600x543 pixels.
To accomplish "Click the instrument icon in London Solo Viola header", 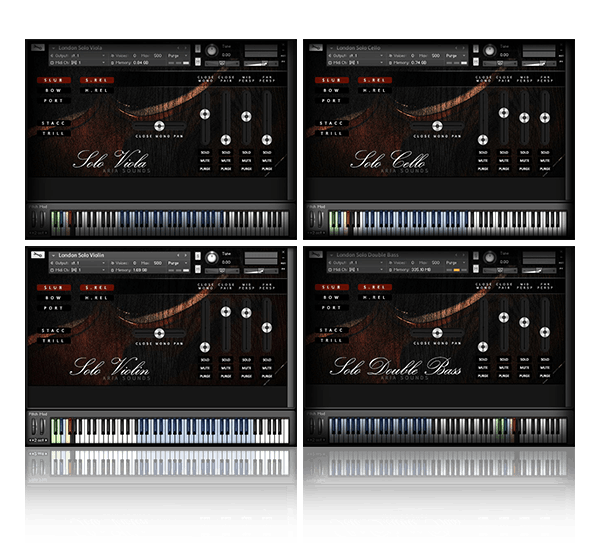I will pyautogui.click(x=38, y=48).
